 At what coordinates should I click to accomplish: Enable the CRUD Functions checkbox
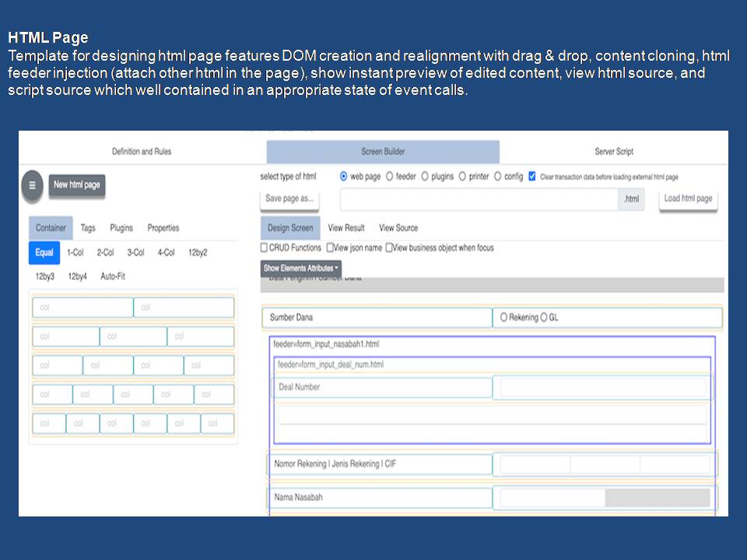tap(264, 248)
